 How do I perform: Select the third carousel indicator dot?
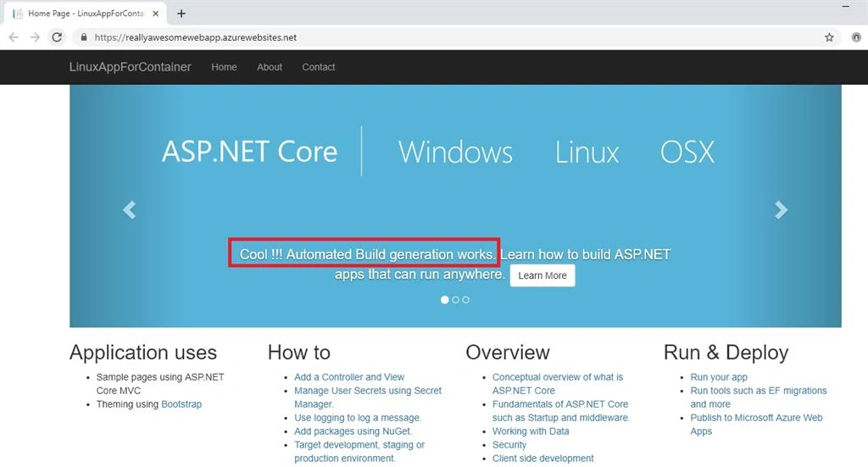[x=465, y=300]
